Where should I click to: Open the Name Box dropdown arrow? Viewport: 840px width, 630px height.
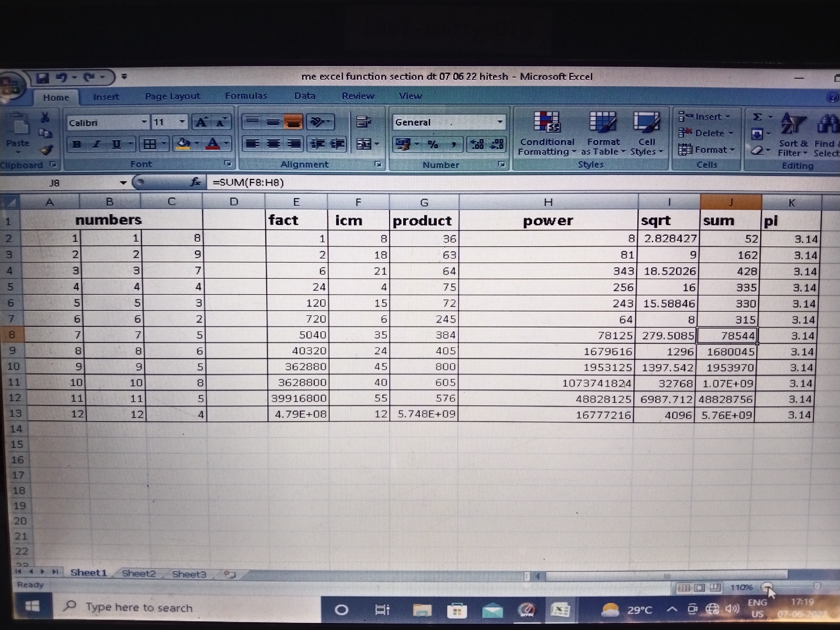point(123,183)
